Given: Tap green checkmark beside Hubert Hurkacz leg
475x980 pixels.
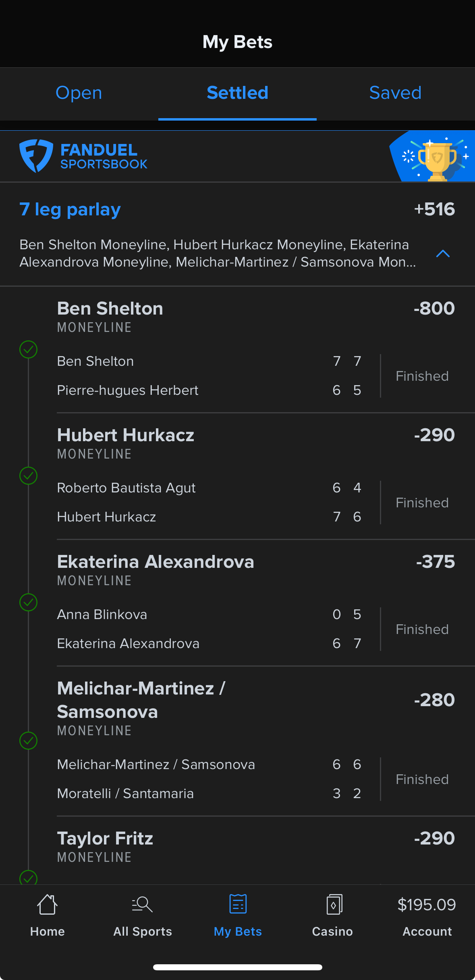Looking at the screenshot, I should click(x=29, y=476).
